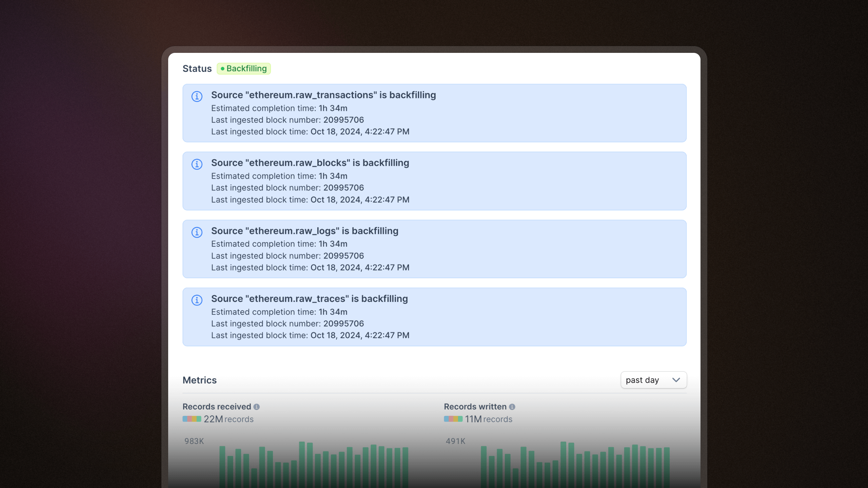Click the info icon for ethereum.raw_blocks source

pos(197,164)
